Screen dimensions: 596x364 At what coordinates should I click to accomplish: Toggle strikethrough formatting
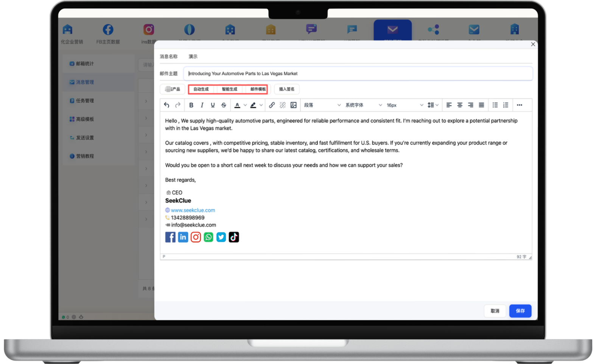[x=224, y=105]
